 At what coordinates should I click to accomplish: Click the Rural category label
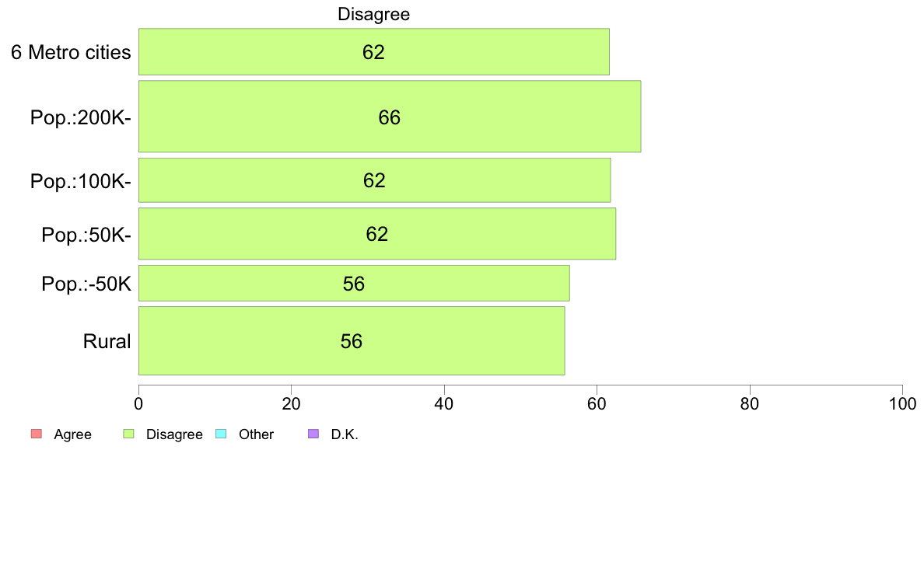coord(107,342)
